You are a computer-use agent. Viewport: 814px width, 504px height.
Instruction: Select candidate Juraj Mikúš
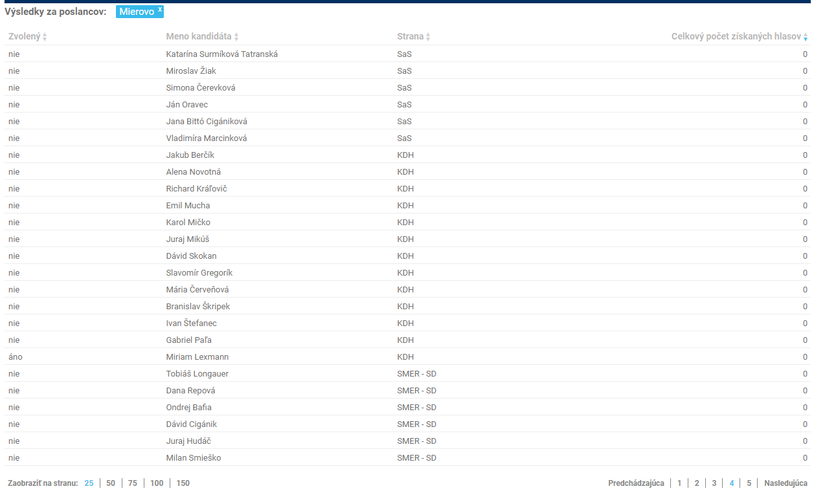(x=188, y=239)
